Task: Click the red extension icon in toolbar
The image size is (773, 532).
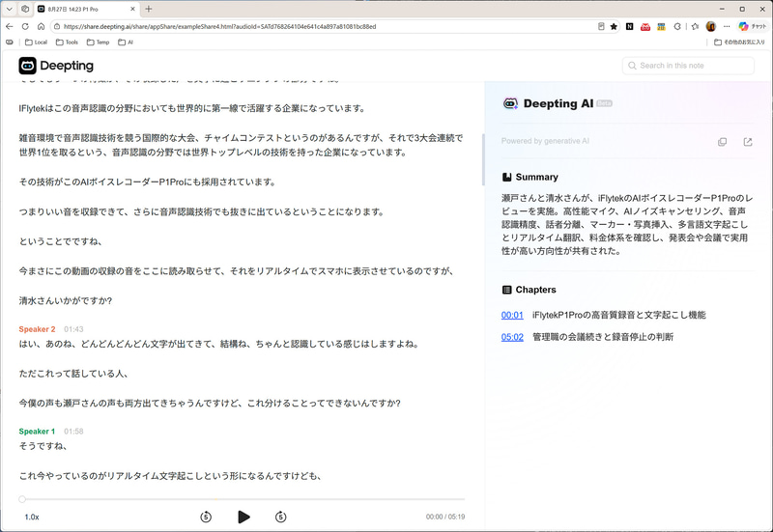Action: [x=645, y=27]
